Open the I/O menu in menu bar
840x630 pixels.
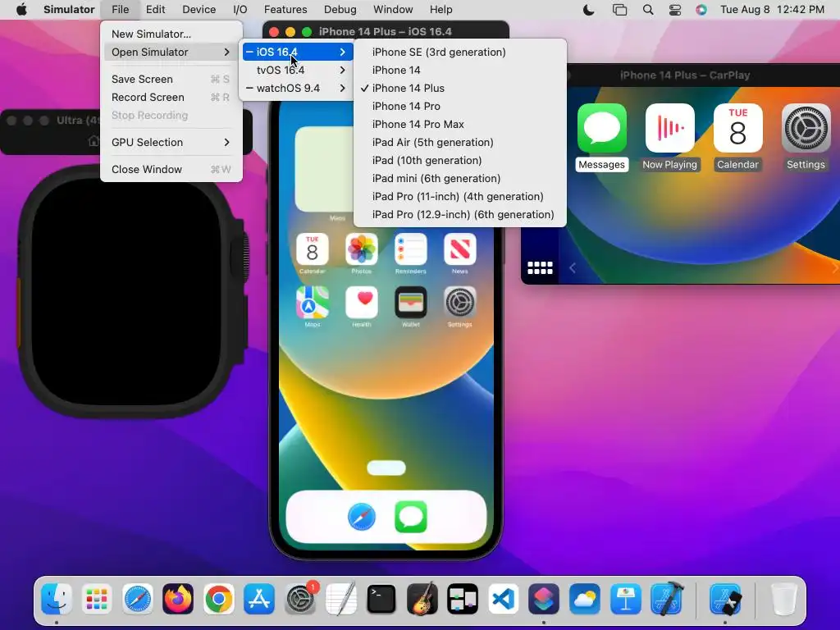point(240,10)
